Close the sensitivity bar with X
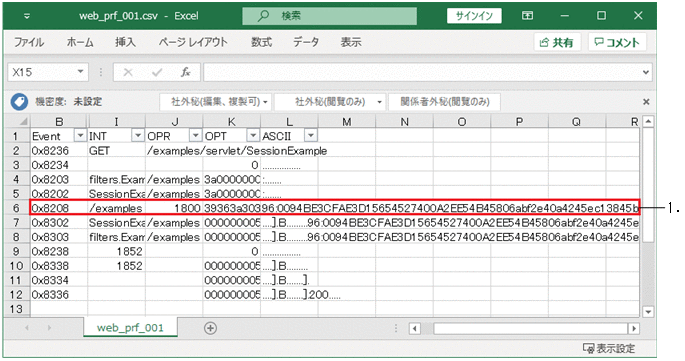 coord(646,102)
